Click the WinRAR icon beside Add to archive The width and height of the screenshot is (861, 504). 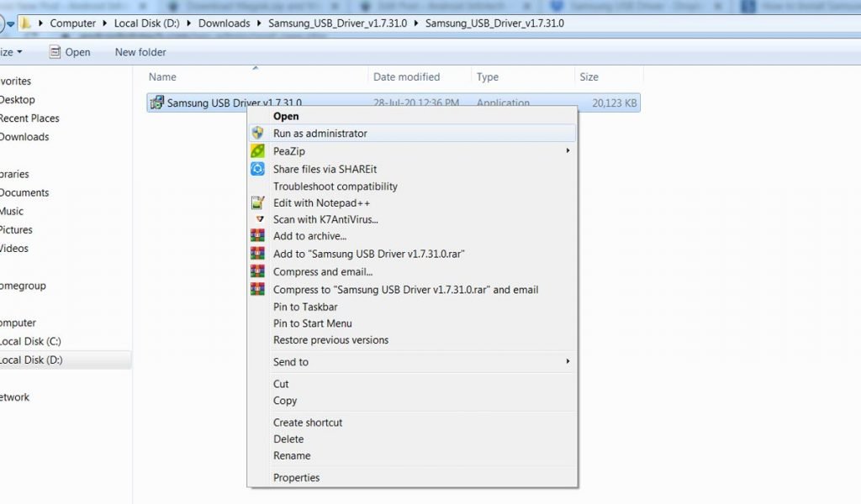pos(257,236)
